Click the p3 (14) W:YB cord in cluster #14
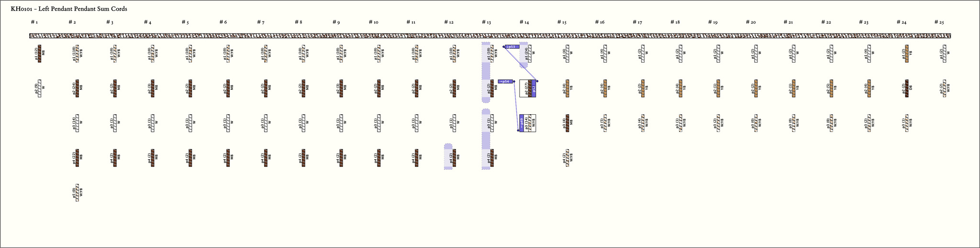980x248 pixels. [529, 123]
